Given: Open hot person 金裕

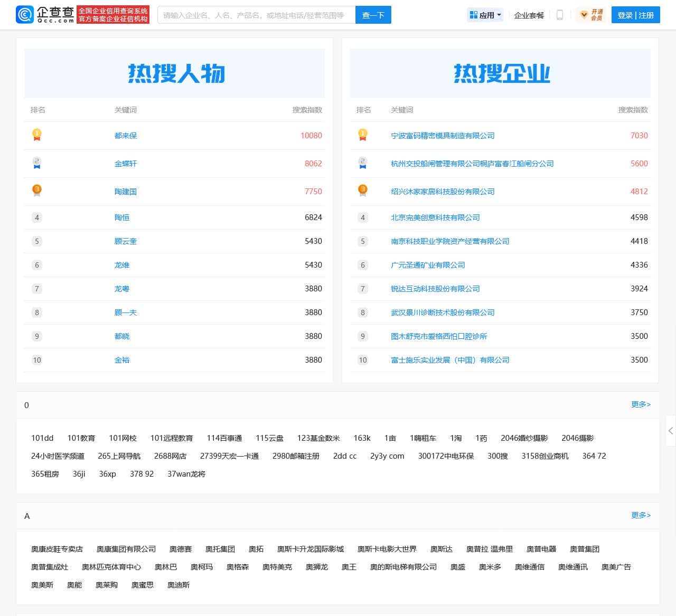Looking at the screenshot, I should [122, 360].
